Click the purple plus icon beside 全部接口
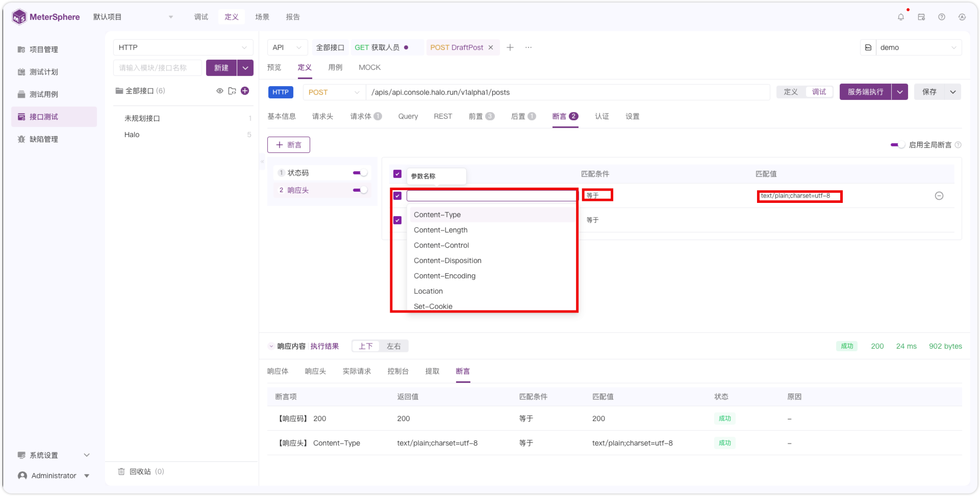The height and width of the screenshot is (496, 980). (x=245, y=91)
